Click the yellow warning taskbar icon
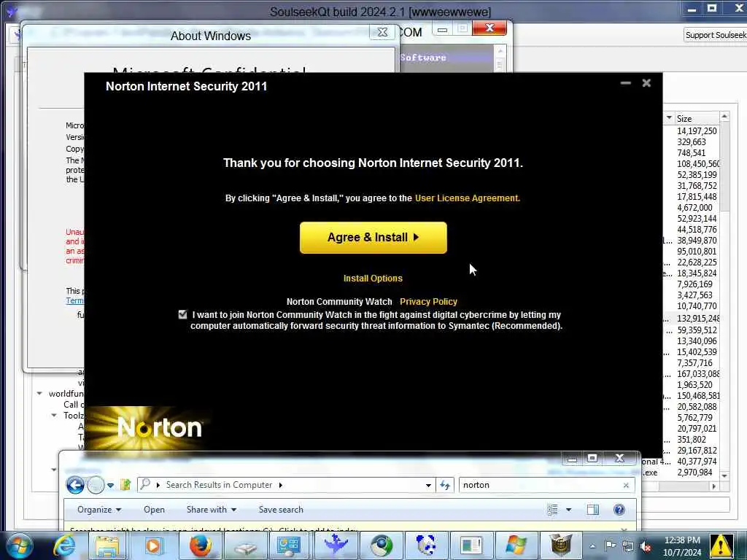Viewport: 747px width, 560px height. pos(721,545)
